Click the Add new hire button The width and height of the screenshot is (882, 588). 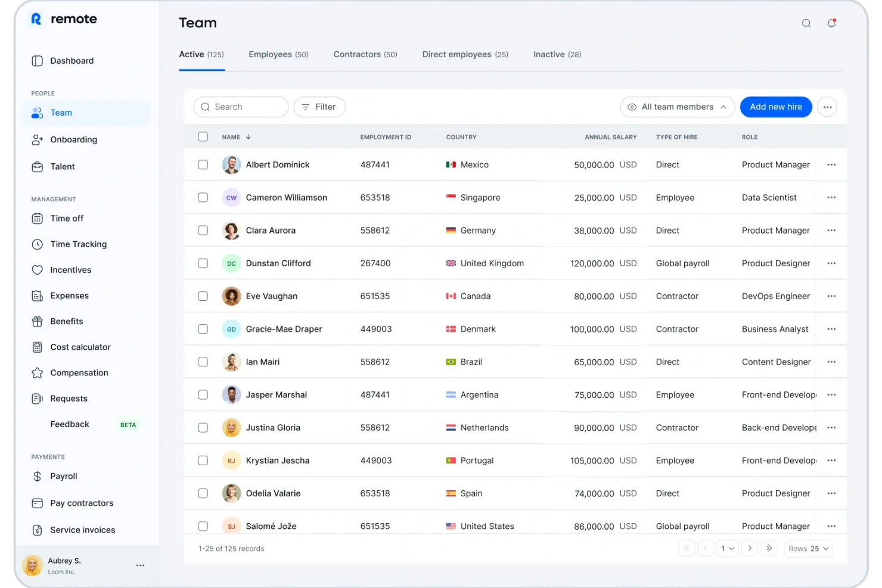point(775,107)
